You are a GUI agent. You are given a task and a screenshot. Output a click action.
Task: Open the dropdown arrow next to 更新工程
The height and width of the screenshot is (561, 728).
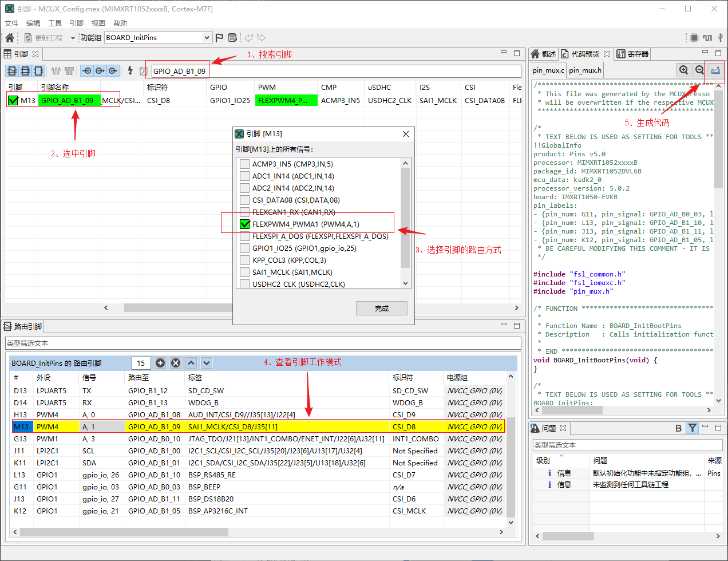(73, 38)
